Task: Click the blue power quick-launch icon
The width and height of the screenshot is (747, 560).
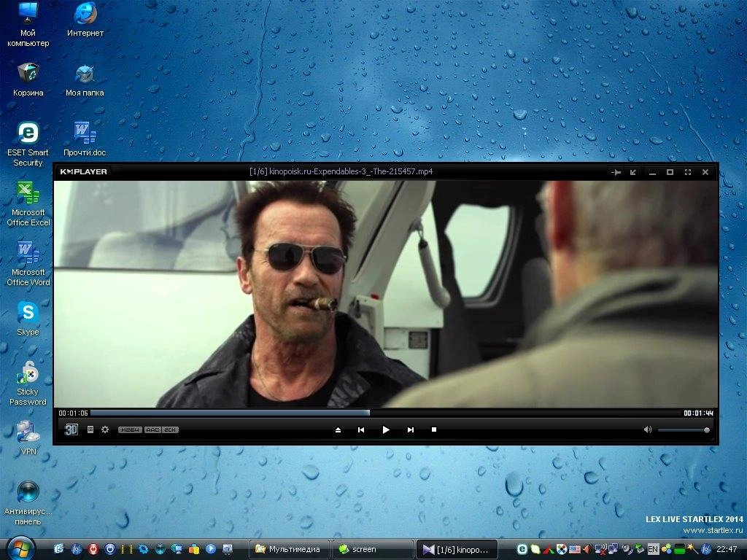Action: pos(109,549)
